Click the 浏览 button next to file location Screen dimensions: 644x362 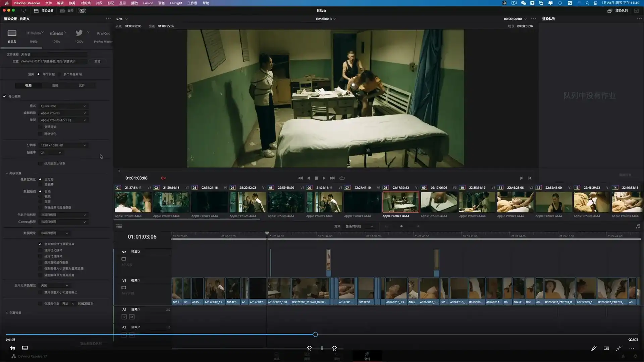[x=98, y=61]
